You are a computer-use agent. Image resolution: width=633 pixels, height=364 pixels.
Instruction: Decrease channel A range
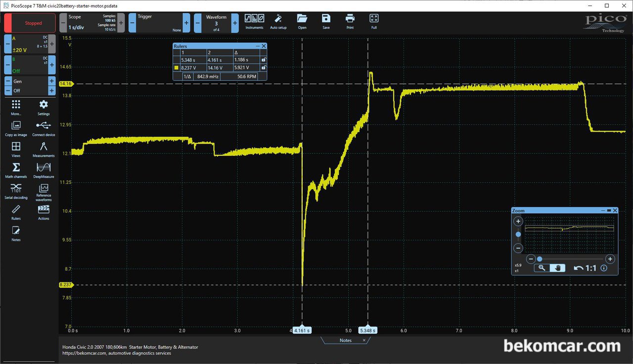8,44
